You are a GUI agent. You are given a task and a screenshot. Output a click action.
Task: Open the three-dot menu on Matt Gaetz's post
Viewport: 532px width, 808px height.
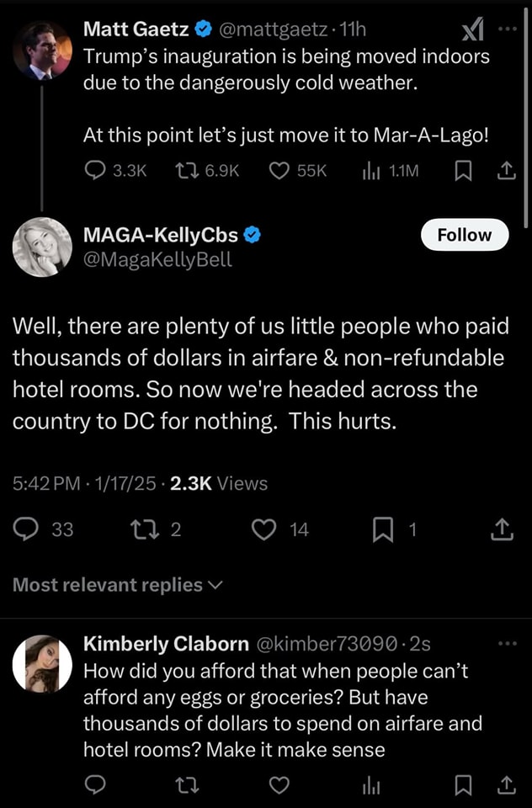[x=505, y=28]
